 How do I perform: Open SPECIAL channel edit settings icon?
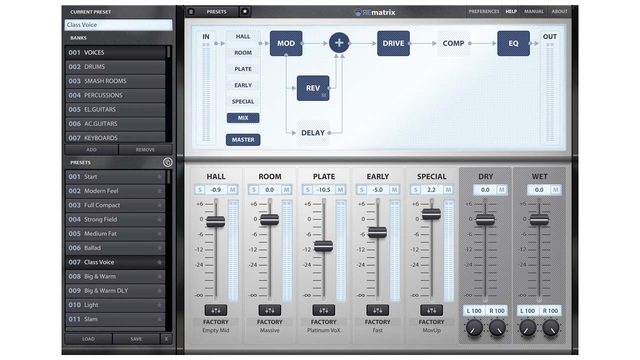431,310
